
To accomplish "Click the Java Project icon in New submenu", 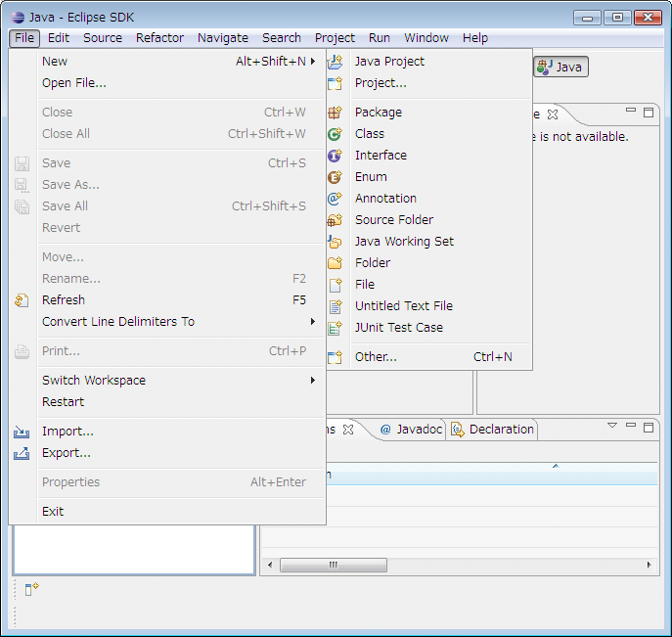I will click(x=336, y=62).
